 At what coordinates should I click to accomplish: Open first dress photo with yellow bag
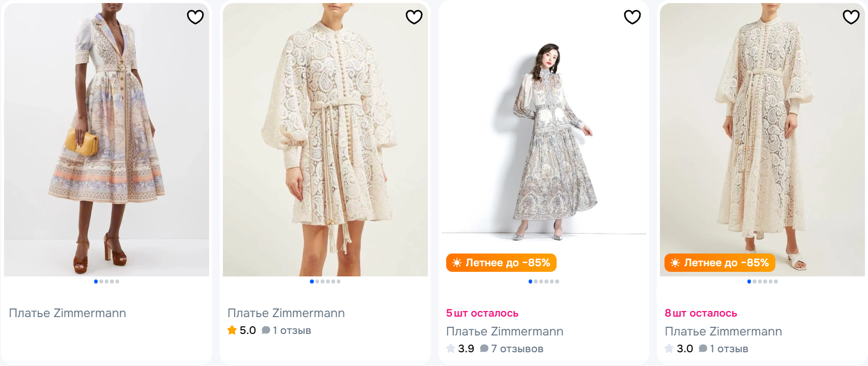[x=106, y=139]
